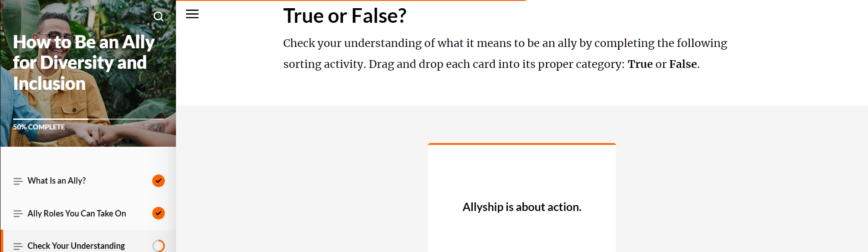Toggle the hamburger sidebar menu icon
This screenshot has width=868, height=252.
pos(192,14)
